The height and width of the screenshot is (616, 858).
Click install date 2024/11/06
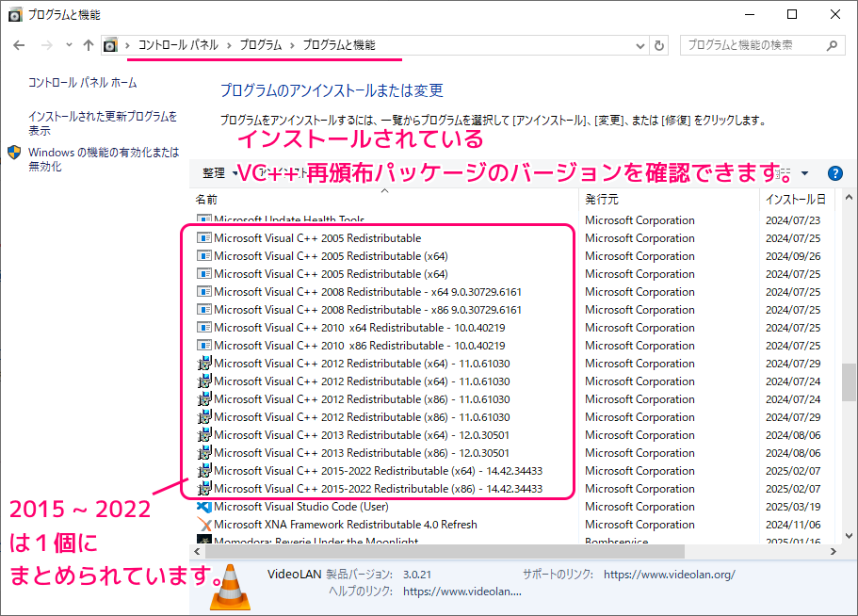(x=793, y=525)
